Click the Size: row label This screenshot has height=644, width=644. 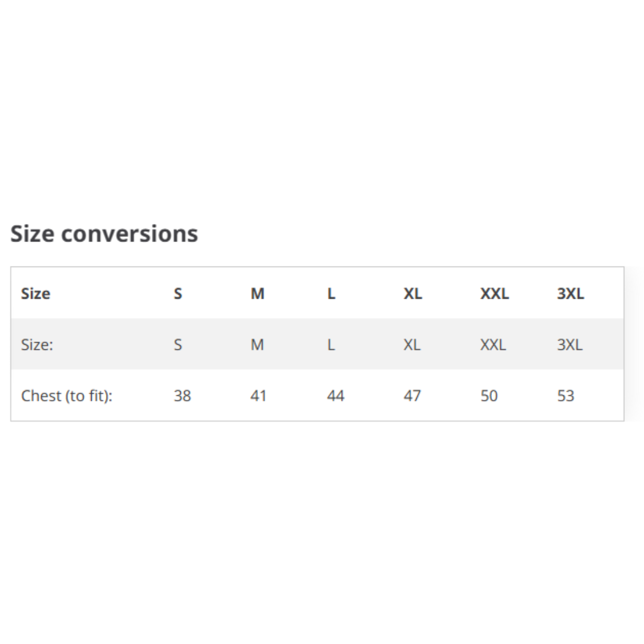[x=37, y=345]
